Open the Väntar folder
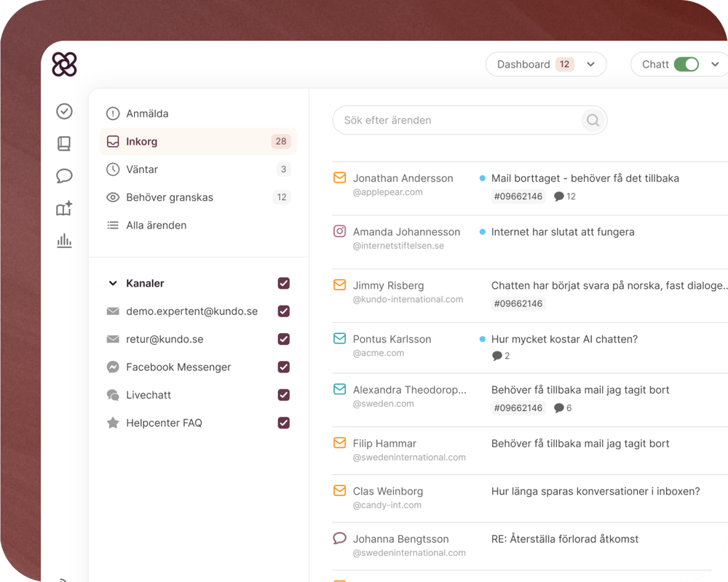Image resolution: width=728 pixels, height=582 pixels. pos(198,170)
